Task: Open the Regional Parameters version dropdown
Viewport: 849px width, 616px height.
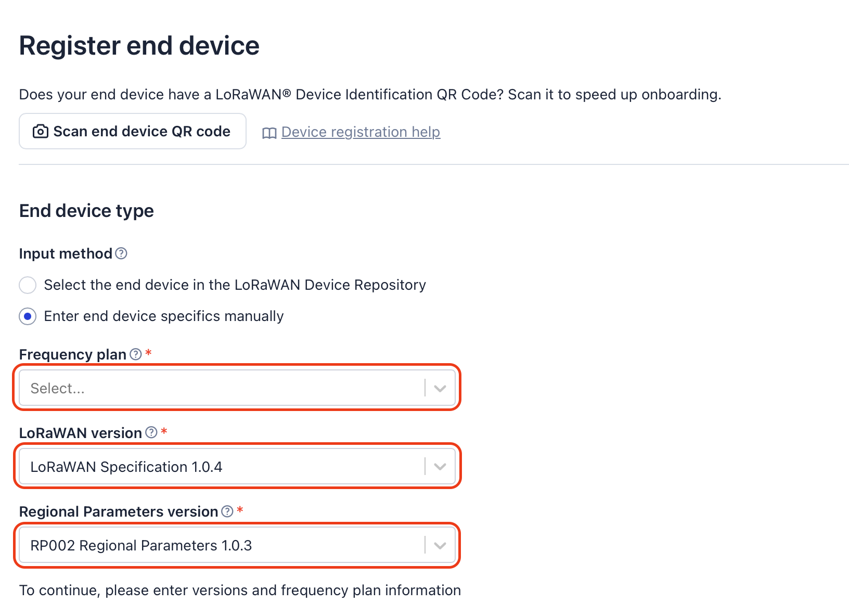Action: [224, 545]
